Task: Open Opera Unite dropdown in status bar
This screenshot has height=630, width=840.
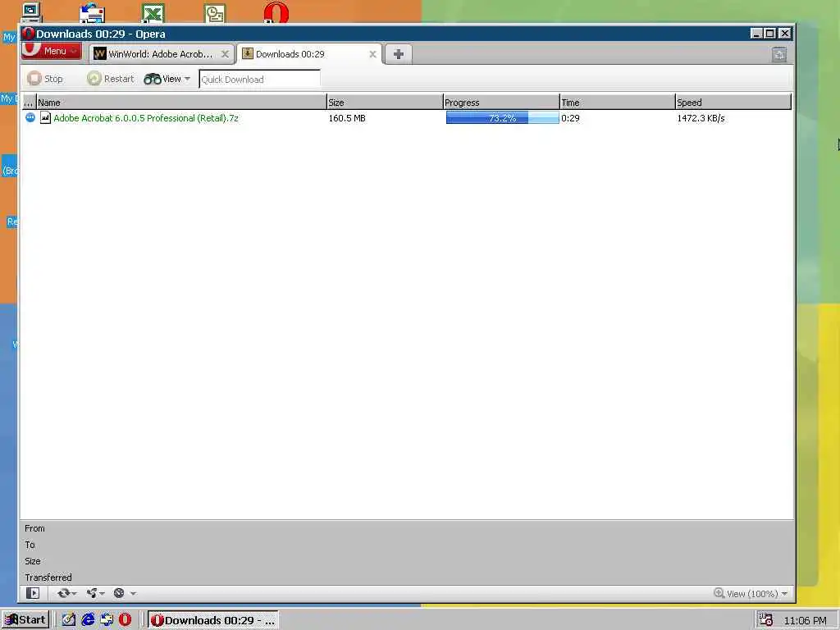Action: point(95,593)
